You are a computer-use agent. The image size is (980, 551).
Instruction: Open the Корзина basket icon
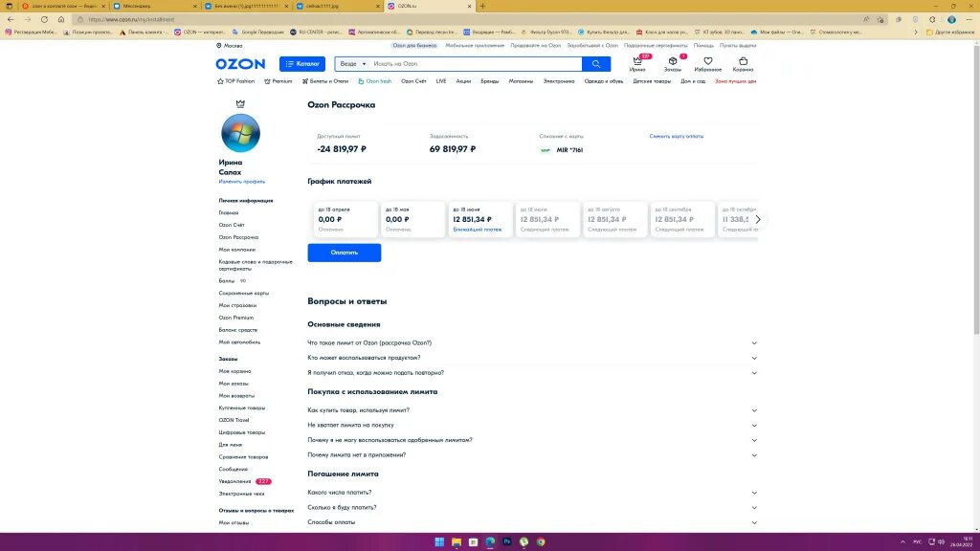coord(743,63)
